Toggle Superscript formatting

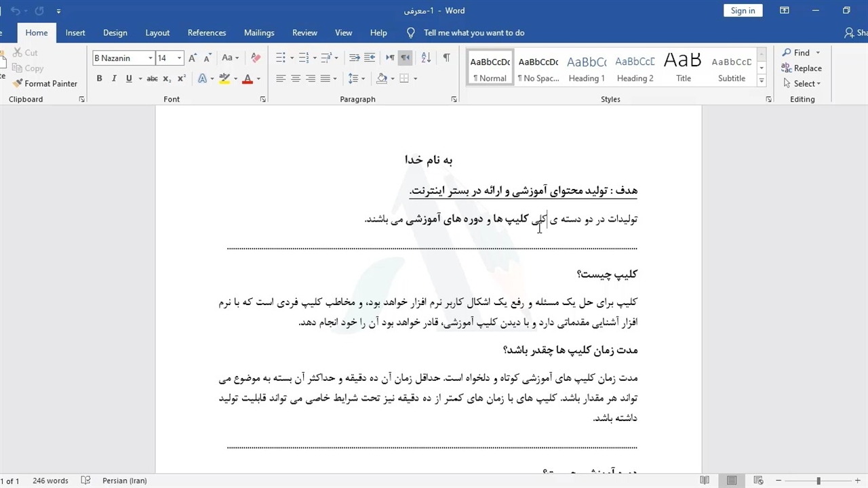[x=182, y=79]
